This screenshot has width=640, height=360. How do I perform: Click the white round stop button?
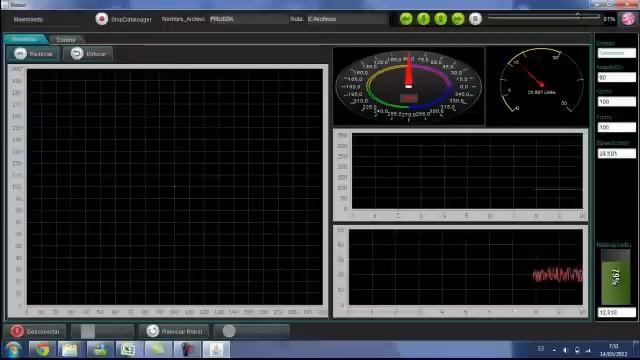tap(475, 19)
